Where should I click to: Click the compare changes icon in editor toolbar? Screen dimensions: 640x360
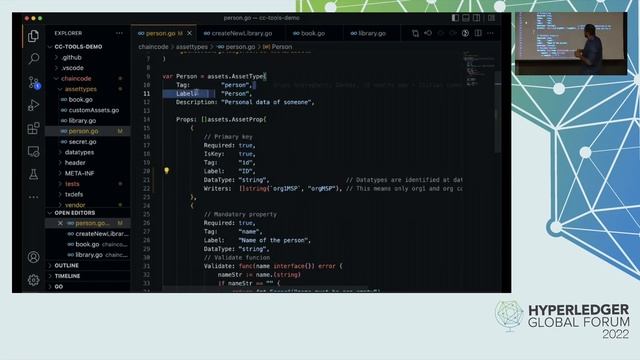click(x=415, y=33)
